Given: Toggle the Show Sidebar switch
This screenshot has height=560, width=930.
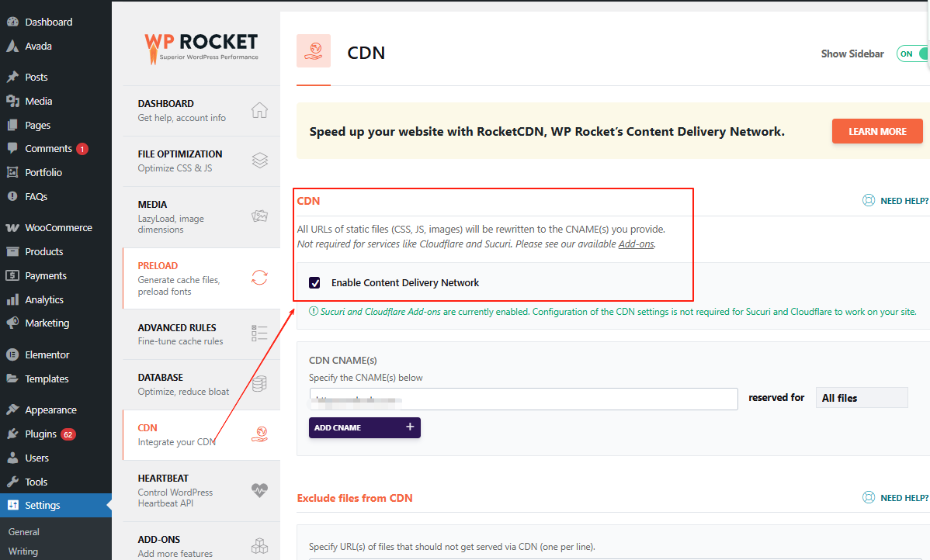Looking at the screenshot, I should [914, 54].
